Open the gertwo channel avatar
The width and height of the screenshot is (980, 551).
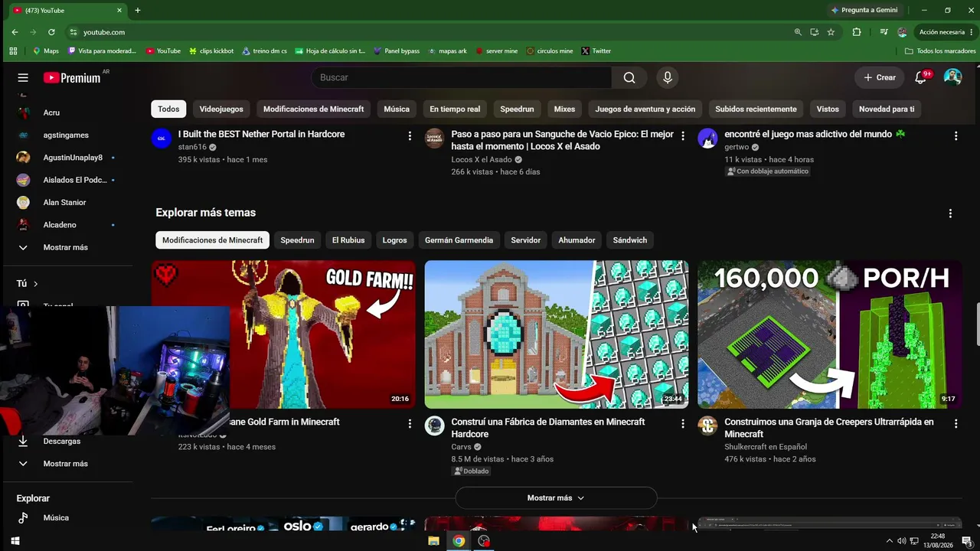[x=707, y=138]
